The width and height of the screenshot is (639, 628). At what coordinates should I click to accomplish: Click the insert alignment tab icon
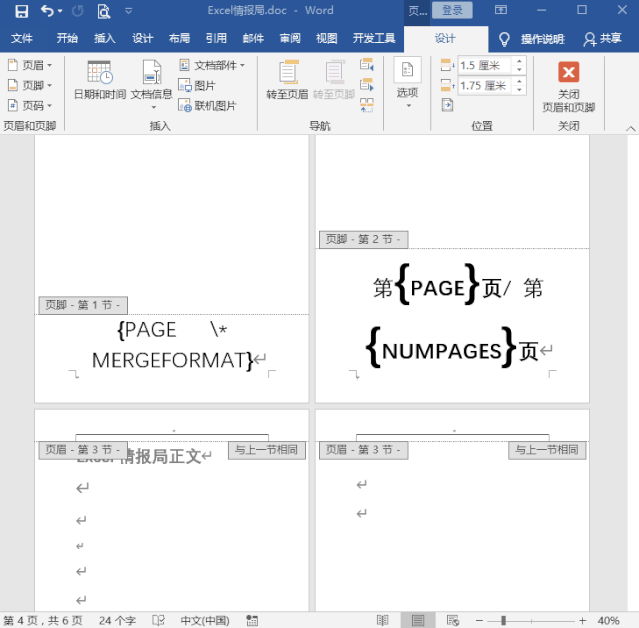[x=447, y=105]
